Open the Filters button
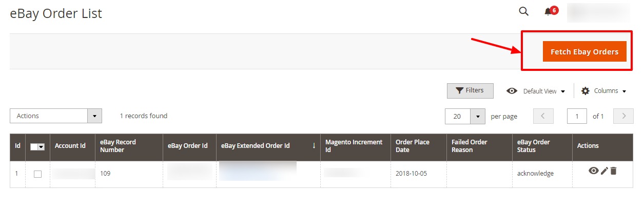The image size is (644, 207). pos(470,90)
